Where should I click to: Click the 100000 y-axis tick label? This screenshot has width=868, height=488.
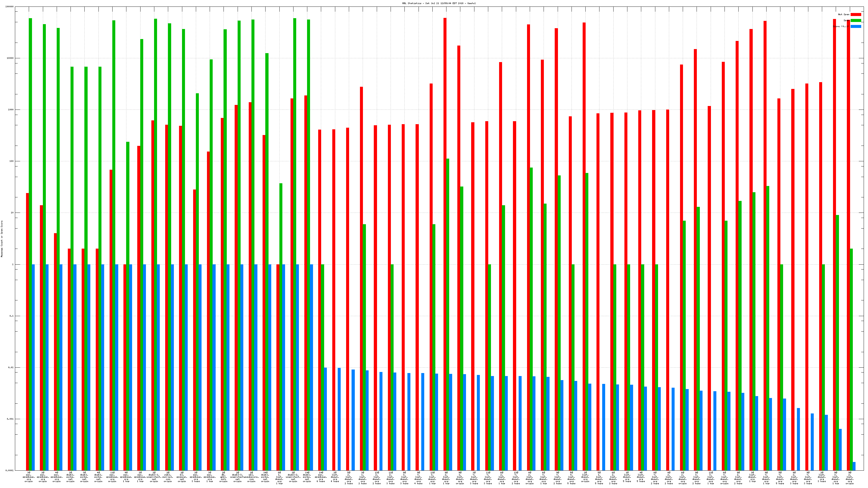click(10, 7)
